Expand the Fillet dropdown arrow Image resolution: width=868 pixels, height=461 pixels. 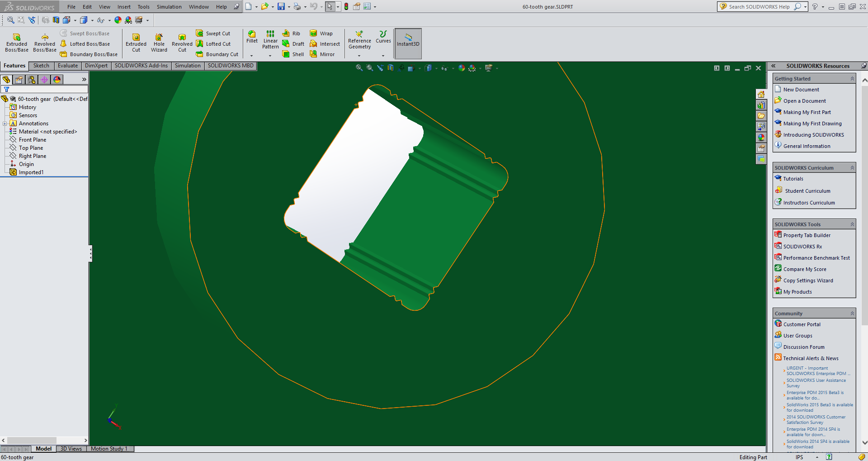click(x=252, y=56)
